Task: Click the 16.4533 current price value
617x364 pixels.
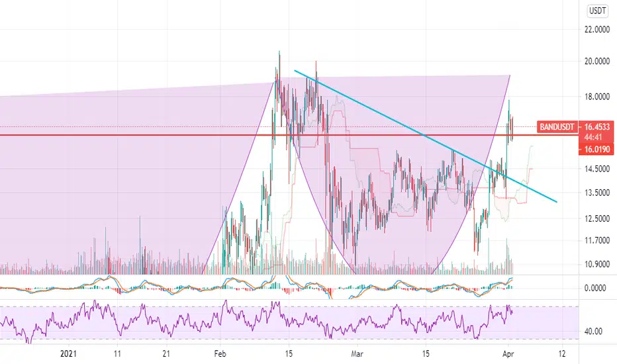Action: [x=596, y=126]
